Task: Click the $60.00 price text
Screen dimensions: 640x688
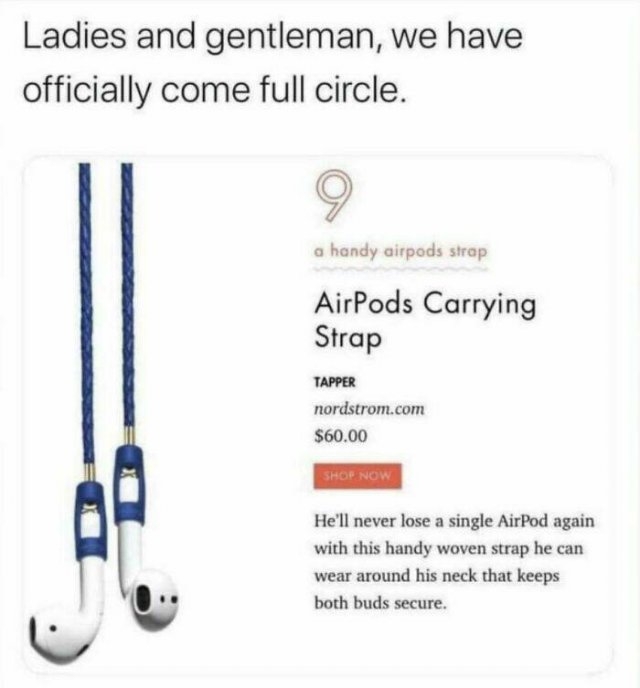Action: coord(341,436)
